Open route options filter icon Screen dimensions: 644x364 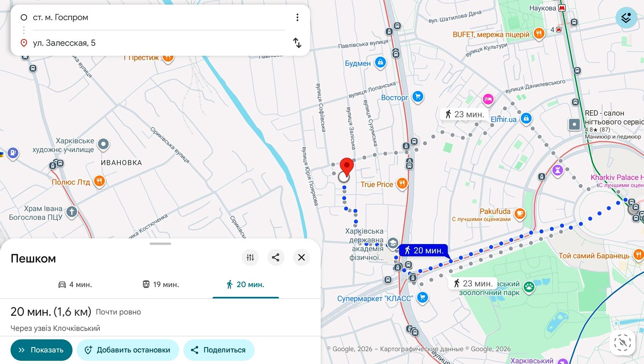click(250, 257)
